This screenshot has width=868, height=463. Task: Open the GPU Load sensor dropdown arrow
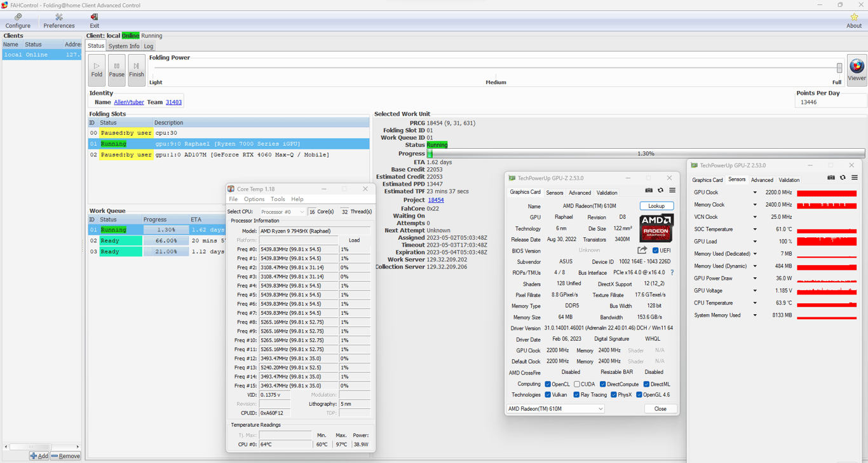point(755,242)
